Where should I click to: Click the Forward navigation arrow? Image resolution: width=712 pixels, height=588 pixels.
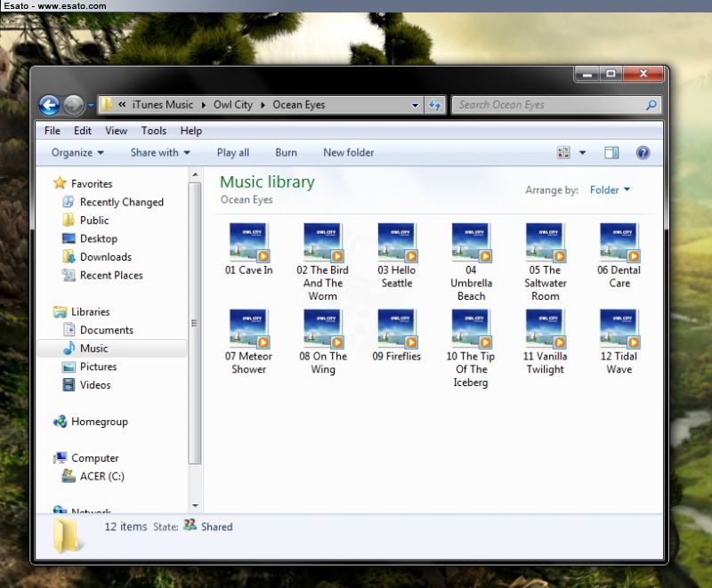coord(73,105)
